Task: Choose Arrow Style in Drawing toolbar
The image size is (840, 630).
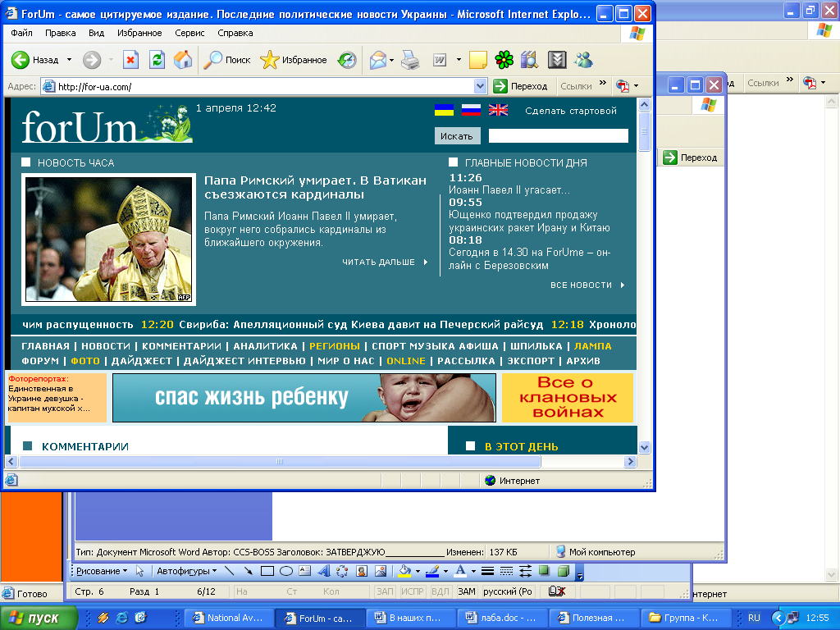Action: click(525, 571)
